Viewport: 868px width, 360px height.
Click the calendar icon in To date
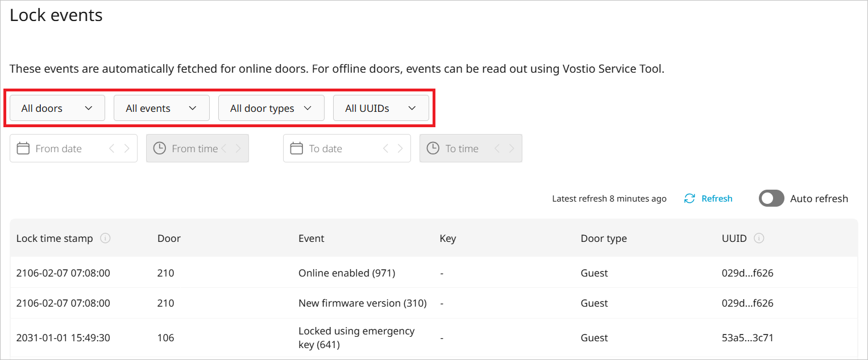296,149
